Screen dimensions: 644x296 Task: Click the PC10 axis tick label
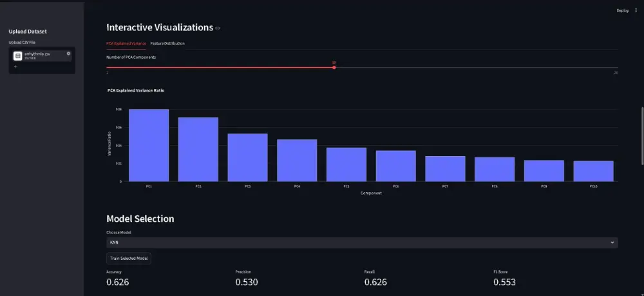[x=594, y=186]
